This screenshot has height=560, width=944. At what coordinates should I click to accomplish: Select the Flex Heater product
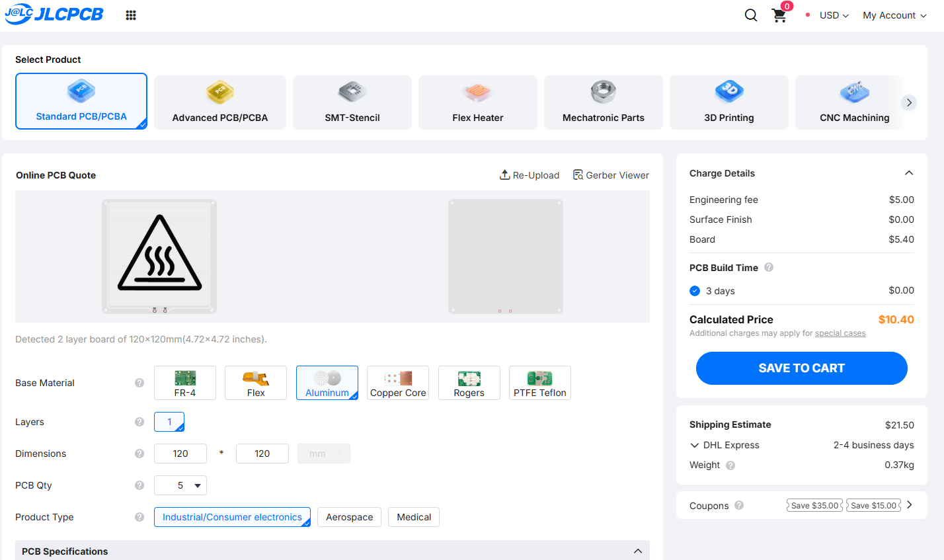click(478, 102)
